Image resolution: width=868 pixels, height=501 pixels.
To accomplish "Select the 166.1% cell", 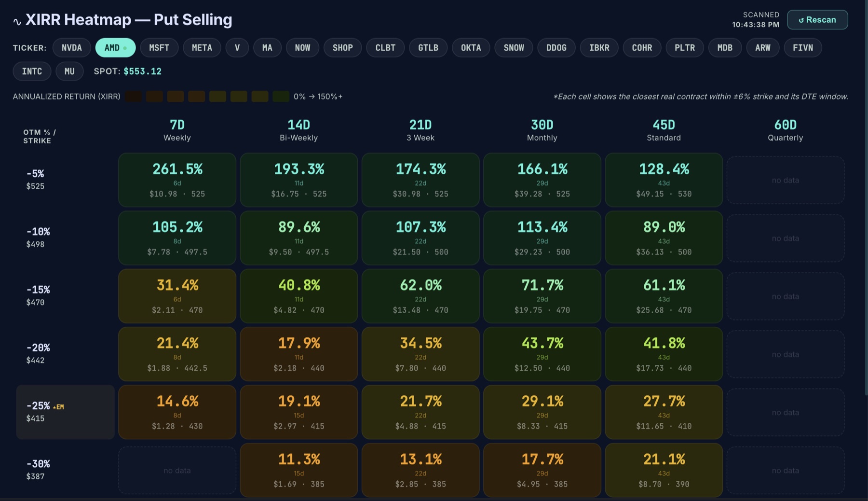I will [x=542, y=180].
